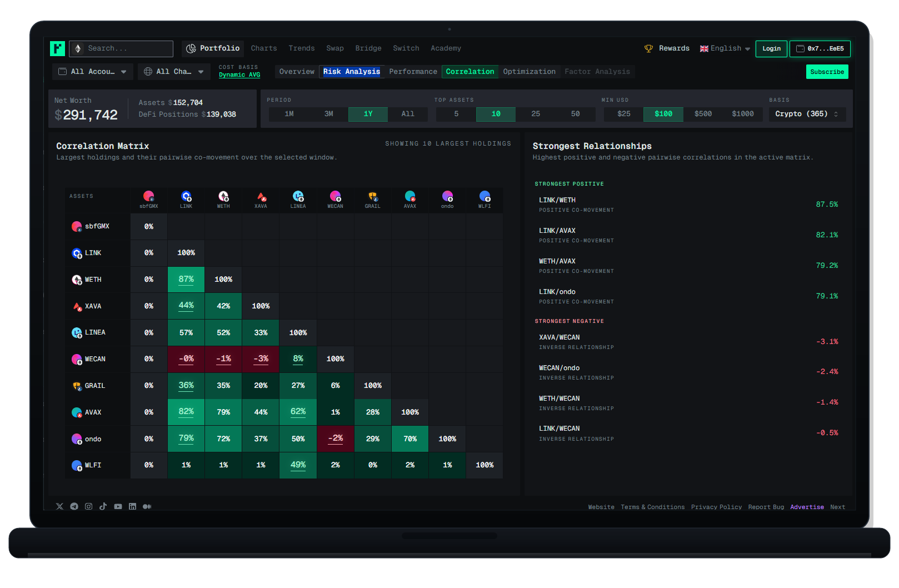
Task: Click the LINK/WETH 87.5% relationship row
Action: tap(688, 205)
